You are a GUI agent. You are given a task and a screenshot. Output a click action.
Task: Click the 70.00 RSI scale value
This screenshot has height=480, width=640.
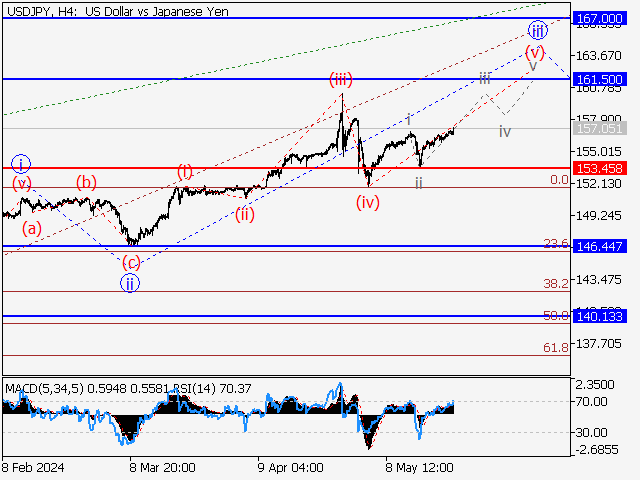591,402
